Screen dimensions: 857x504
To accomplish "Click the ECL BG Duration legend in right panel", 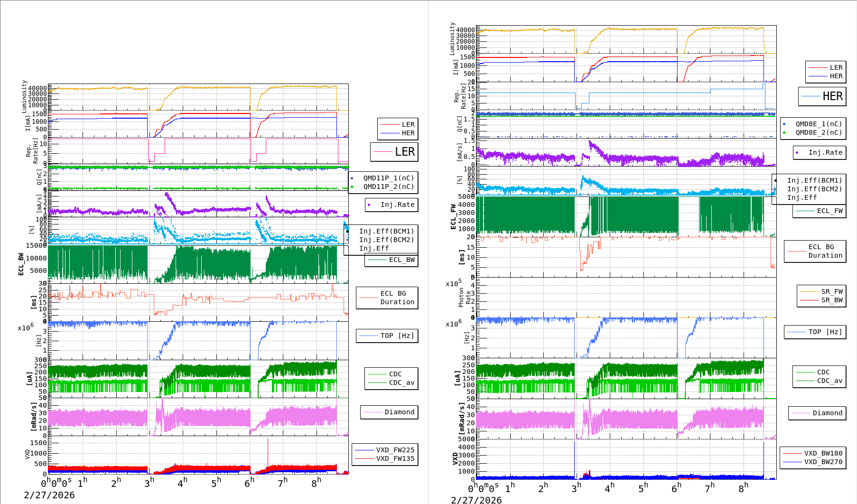I will tap(825, 251).
